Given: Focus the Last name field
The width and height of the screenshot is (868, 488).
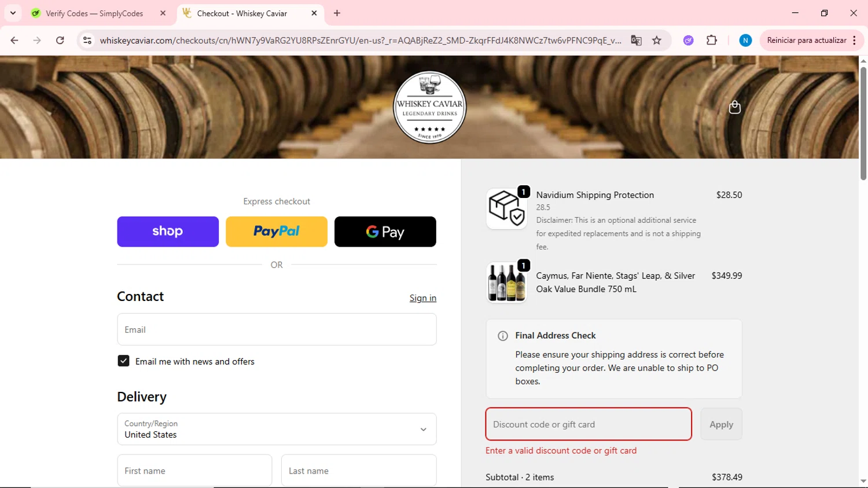Looking at the screenshot, I should (x=359, y=470).
